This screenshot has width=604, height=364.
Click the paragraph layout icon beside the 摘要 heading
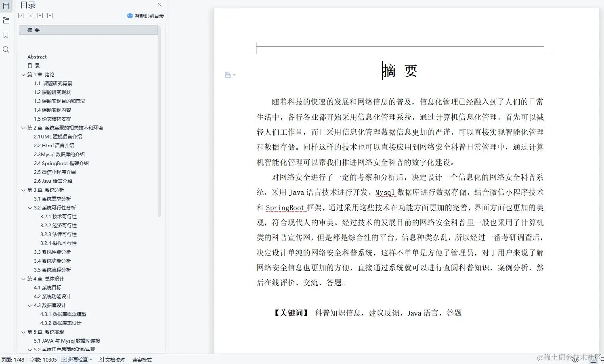pos(229,75)
